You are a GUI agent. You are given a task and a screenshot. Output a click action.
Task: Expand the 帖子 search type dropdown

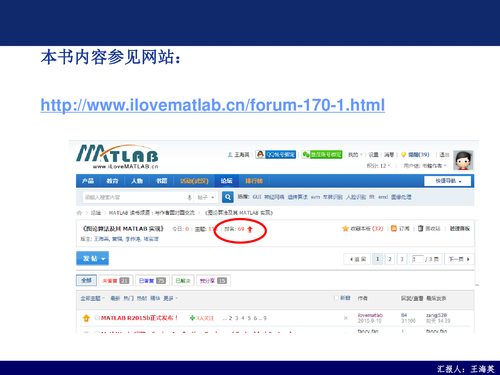(205, 197)
